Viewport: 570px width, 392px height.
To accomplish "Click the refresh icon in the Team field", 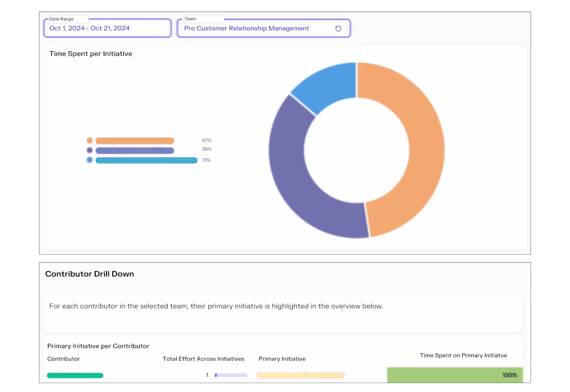I will coord(339,28).
